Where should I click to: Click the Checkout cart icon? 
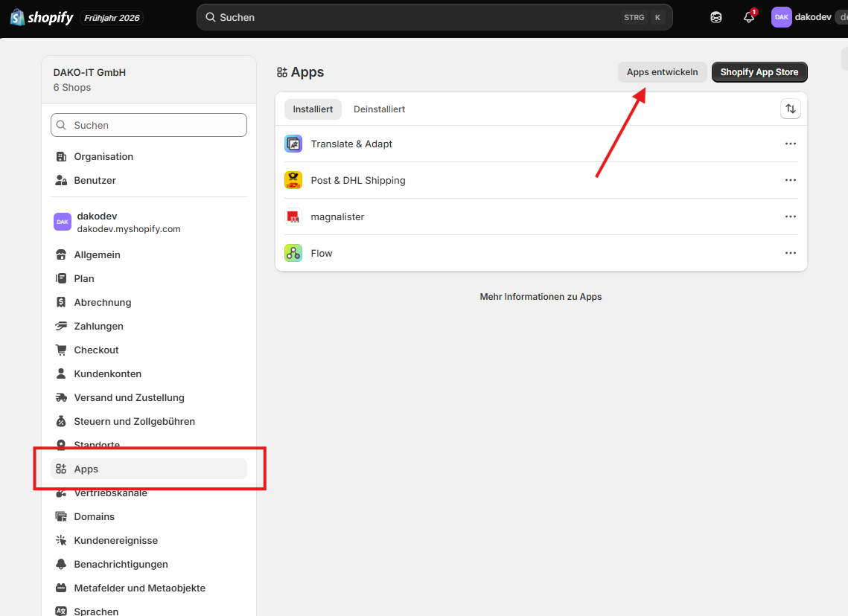tap(61, 350)
